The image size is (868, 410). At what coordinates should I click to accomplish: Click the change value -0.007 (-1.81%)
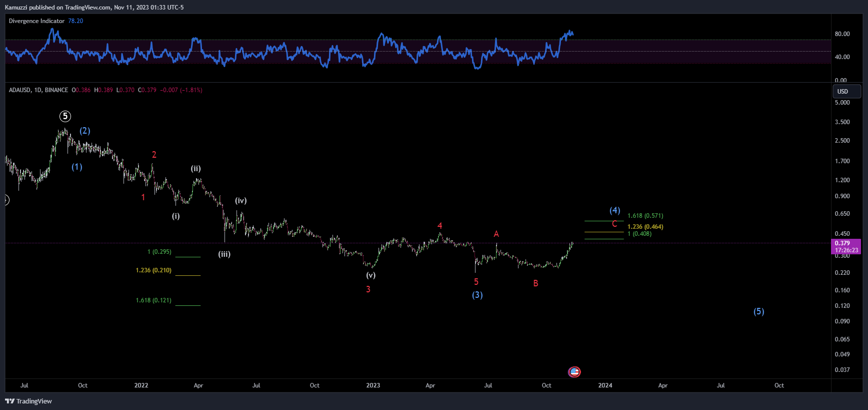click(x=181, y=90)
